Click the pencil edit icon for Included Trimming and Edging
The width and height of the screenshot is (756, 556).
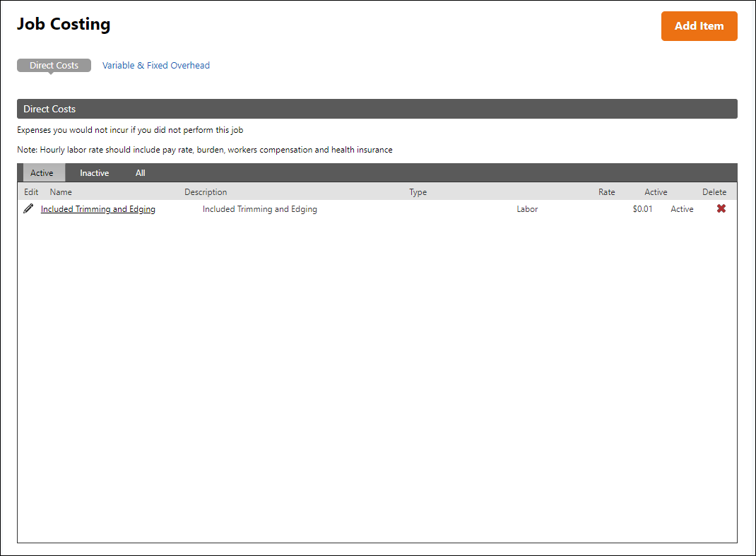28,208
